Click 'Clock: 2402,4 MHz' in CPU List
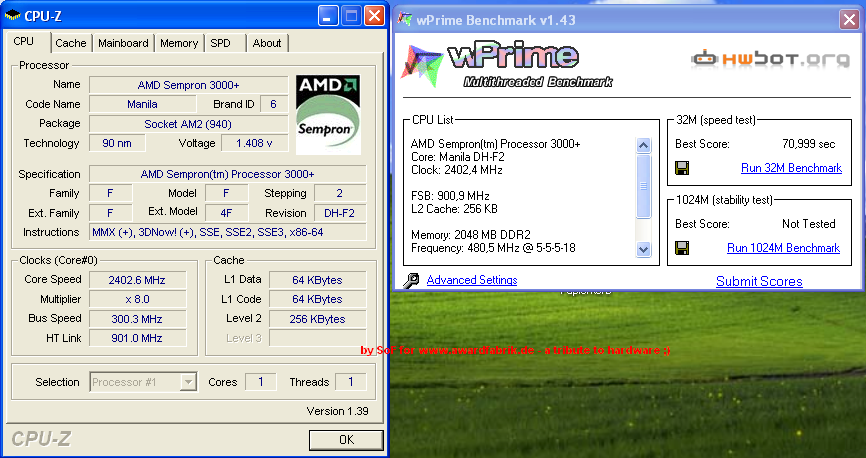 point(457,170)
